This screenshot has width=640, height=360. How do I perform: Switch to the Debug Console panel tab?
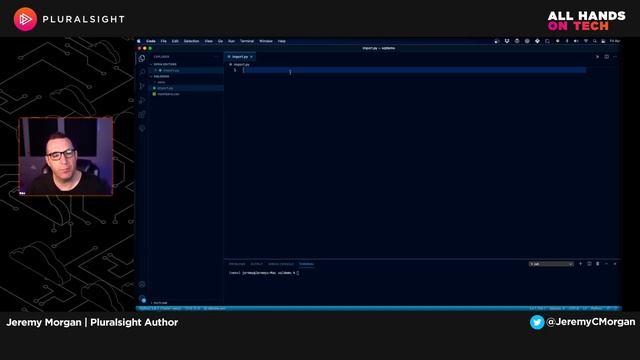[x=281, y=264]
